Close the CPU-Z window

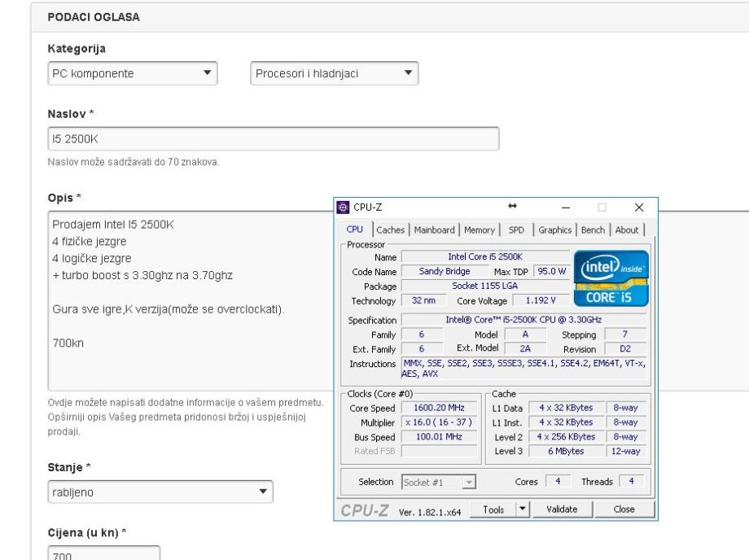click(638, 208)
